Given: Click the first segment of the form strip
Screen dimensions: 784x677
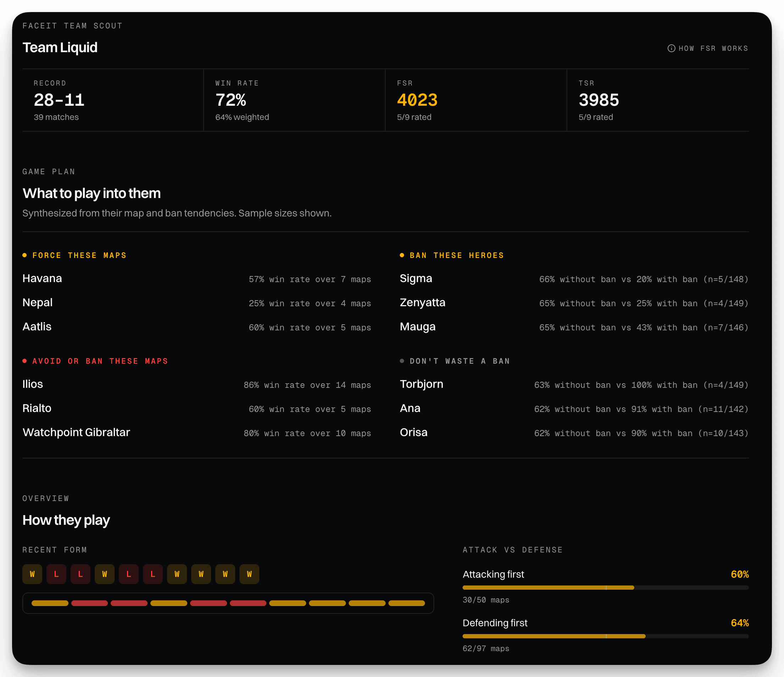Looking at the screenshot, I should pos(50,603).
